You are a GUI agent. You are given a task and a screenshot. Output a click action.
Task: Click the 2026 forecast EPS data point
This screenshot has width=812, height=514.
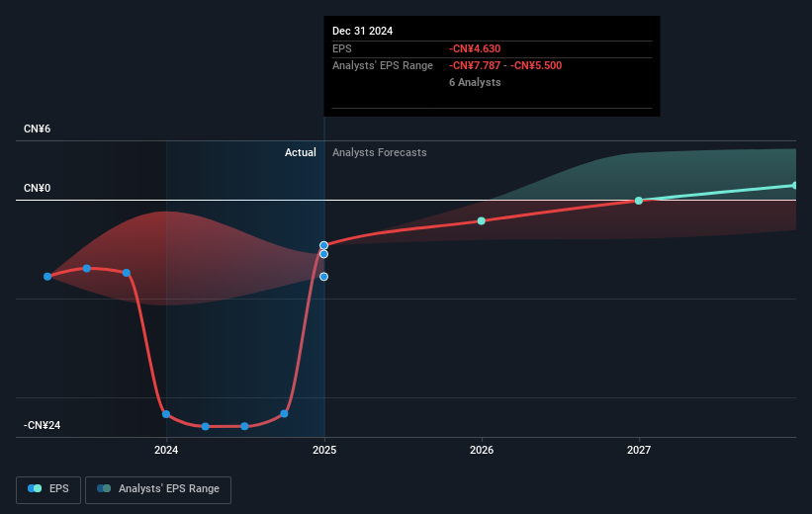[481, 221]
